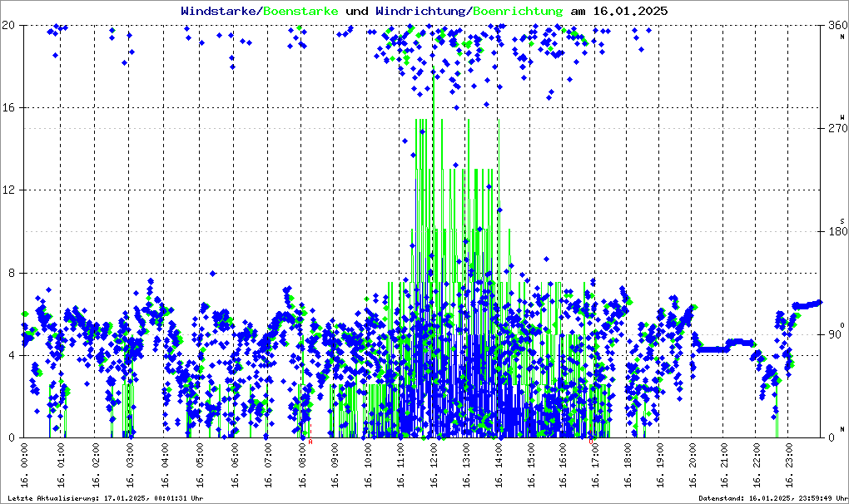
Task: Click the left axis value 20
Action: 8,25
